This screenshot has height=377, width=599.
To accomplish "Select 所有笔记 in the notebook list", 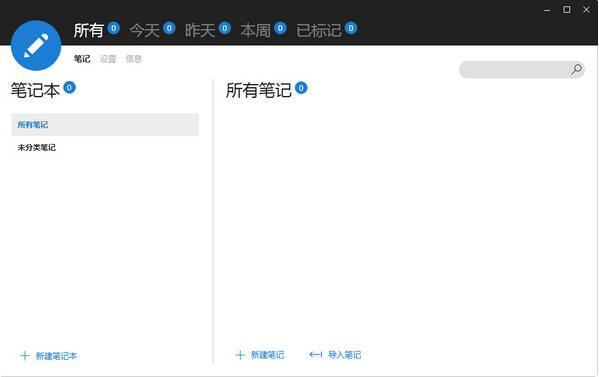I will click(105, 125).
